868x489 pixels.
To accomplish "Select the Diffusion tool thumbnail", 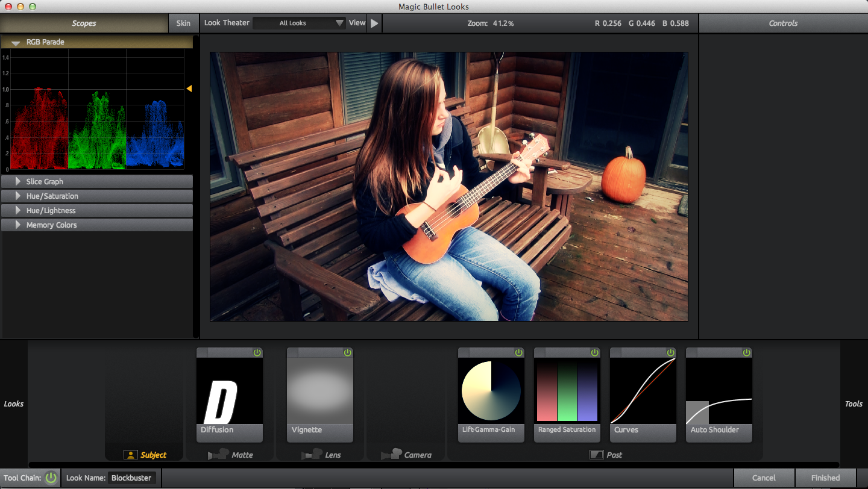I will tap(229, 391).
